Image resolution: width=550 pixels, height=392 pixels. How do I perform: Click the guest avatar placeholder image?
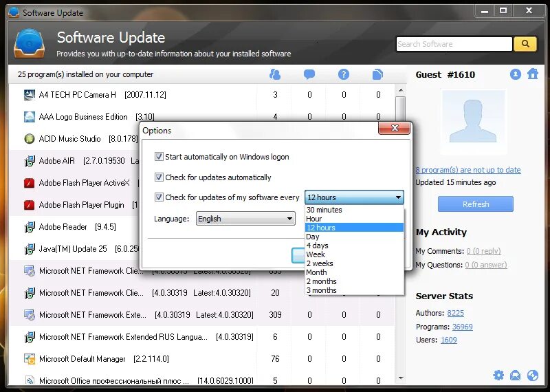pos(473,122)
